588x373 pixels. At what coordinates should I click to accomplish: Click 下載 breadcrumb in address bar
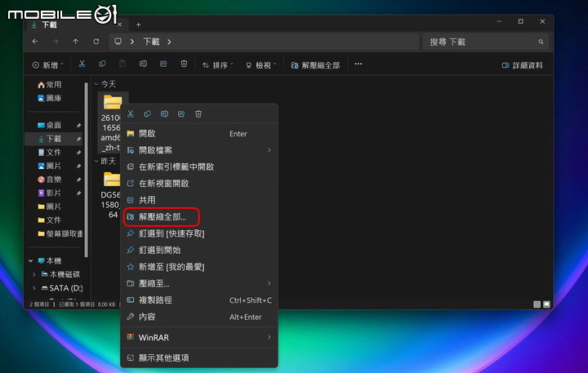tap(152, 42)
